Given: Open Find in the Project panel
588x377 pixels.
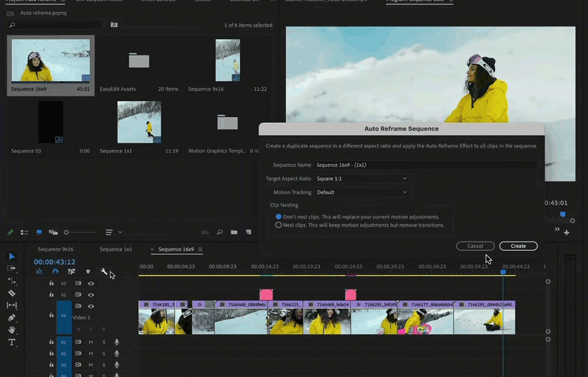Looking at the screenshot, I should click(x=220, y=232).
